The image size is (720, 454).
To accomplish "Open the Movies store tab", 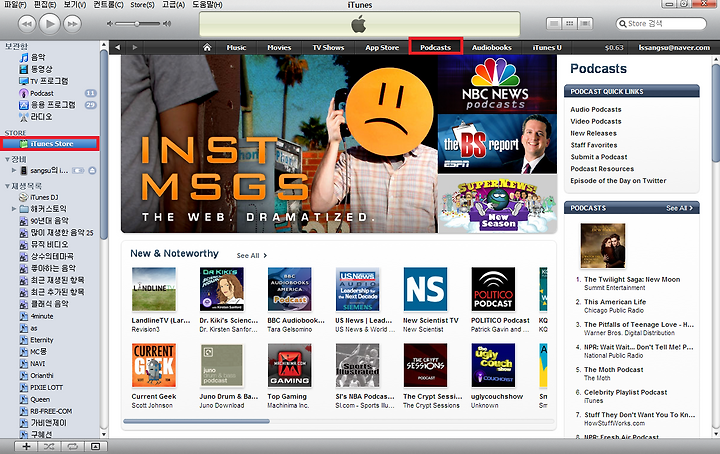I will (x=279, y=47).
